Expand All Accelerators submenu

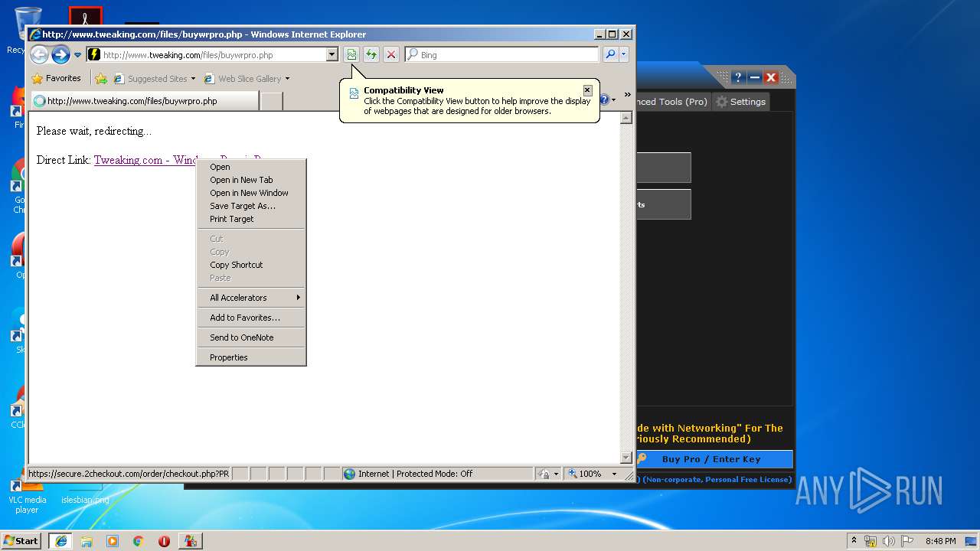pos(251,298)
